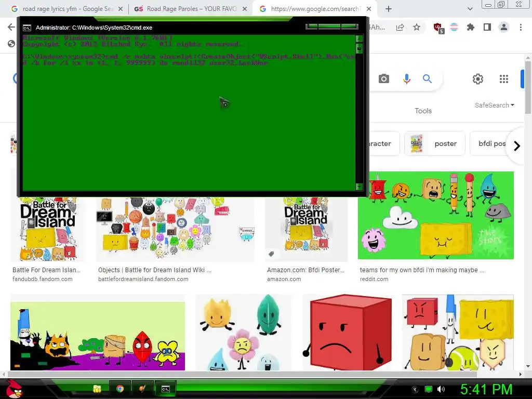Viewport: 532px width, 399px height.
Task: Select cmd.exe taskbar button
Action: [x=165, y=389]
